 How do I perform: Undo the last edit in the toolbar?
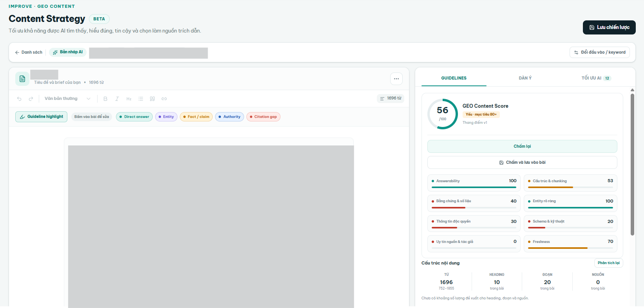point(19,99)
